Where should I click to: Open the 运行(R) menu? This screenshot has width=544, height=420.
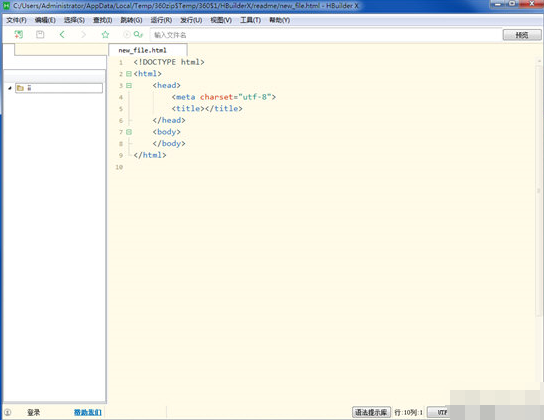click(161, 20)
